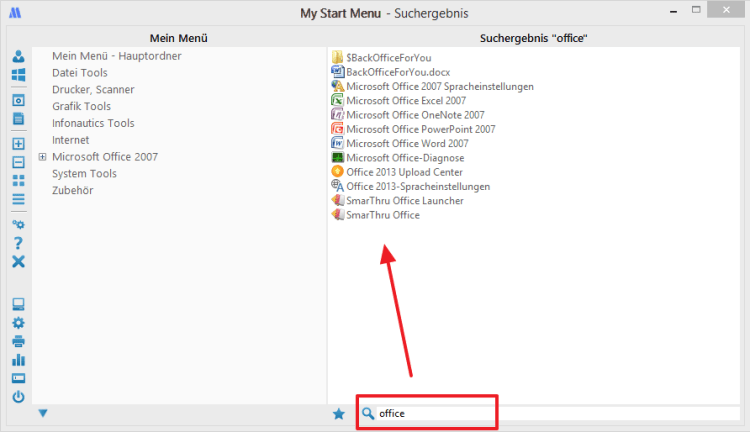
Task: Launch 'Microsoft Office Word 2007' result
Action: pyautogui.click(x=407, y=144)
